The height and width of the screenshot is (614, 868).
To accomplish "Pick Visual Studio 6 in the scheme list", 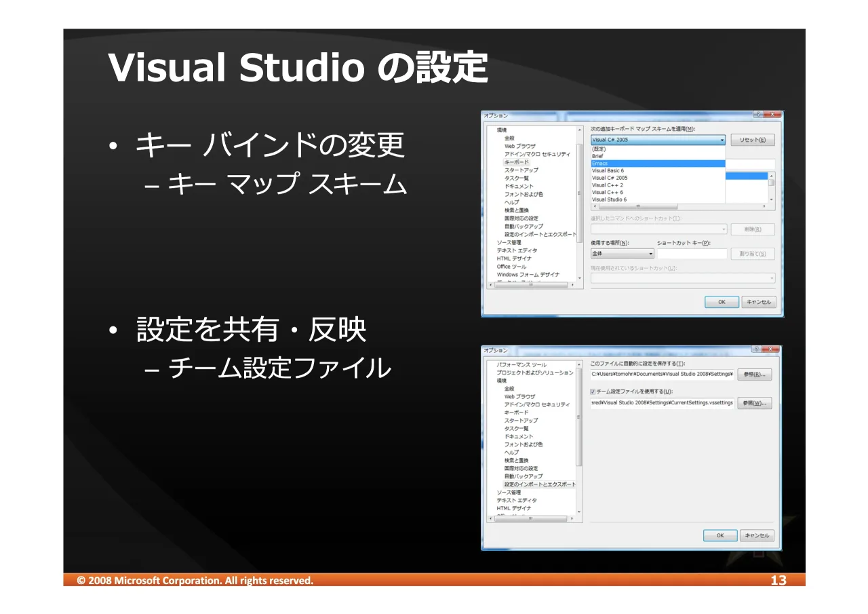I will (658, 199).
